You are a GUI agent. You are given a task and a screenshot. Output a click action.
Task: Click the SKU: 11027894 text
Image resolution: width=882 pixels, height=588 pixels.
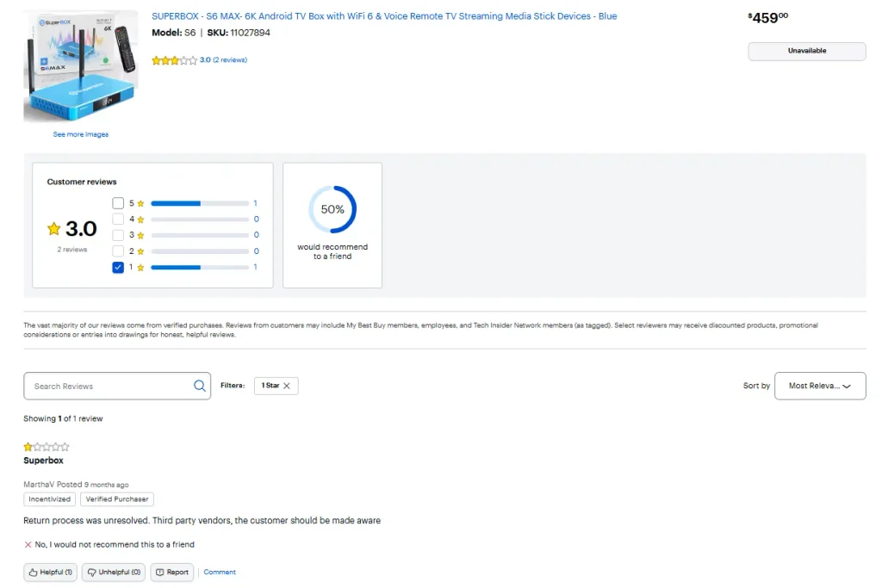click(239, 33)
